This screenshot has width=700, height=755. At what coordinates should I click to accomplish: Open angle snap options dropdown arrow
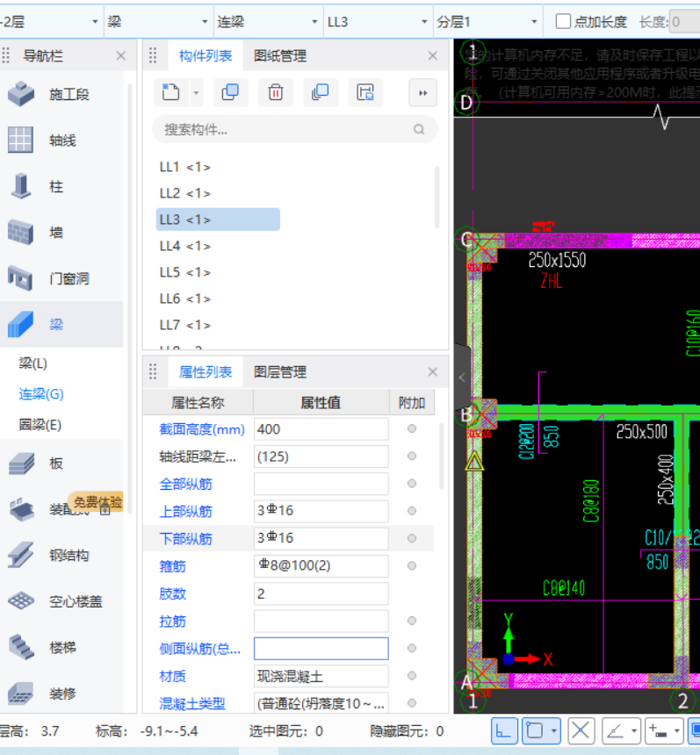(x=634, y=731)
